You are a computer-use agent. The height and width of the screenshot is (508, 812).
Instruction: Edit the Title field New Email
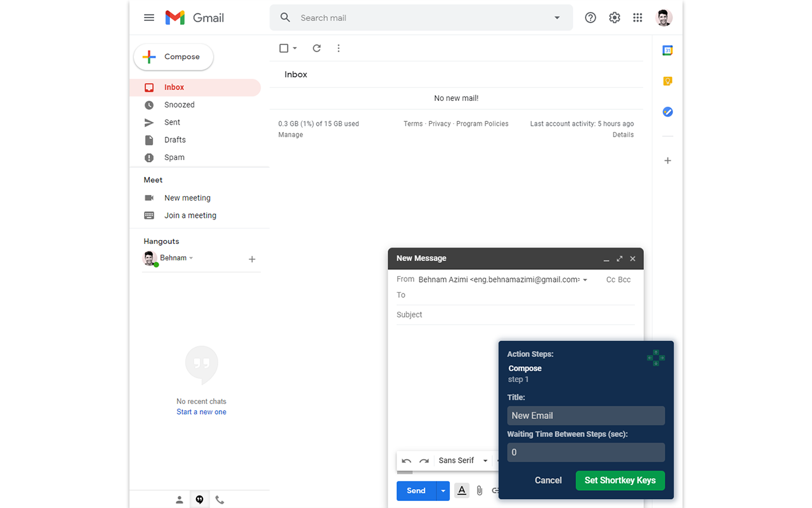pyautogui.click(x=586, y=416)
